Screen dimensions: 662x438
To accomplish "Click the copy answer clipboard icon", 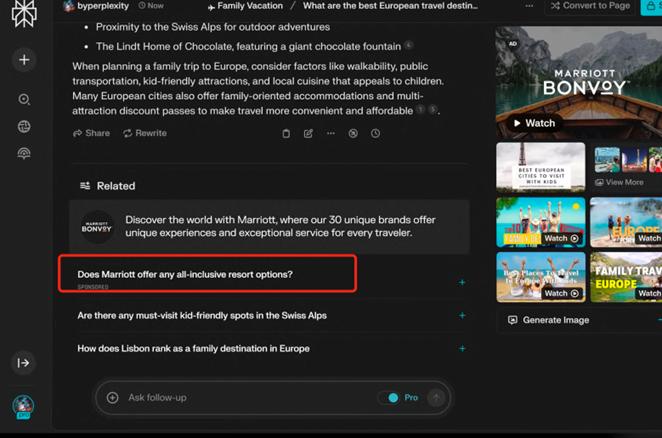I will [286, 133].
